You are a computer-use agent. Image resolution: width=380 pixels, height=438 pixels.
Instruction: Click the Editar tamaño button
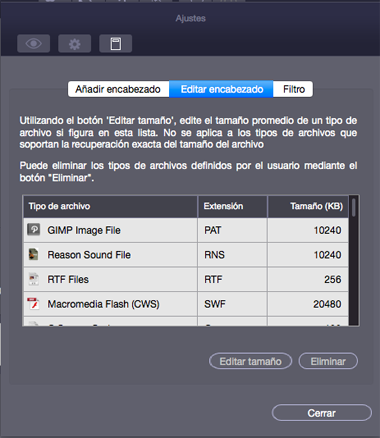[x=251, y=361]
